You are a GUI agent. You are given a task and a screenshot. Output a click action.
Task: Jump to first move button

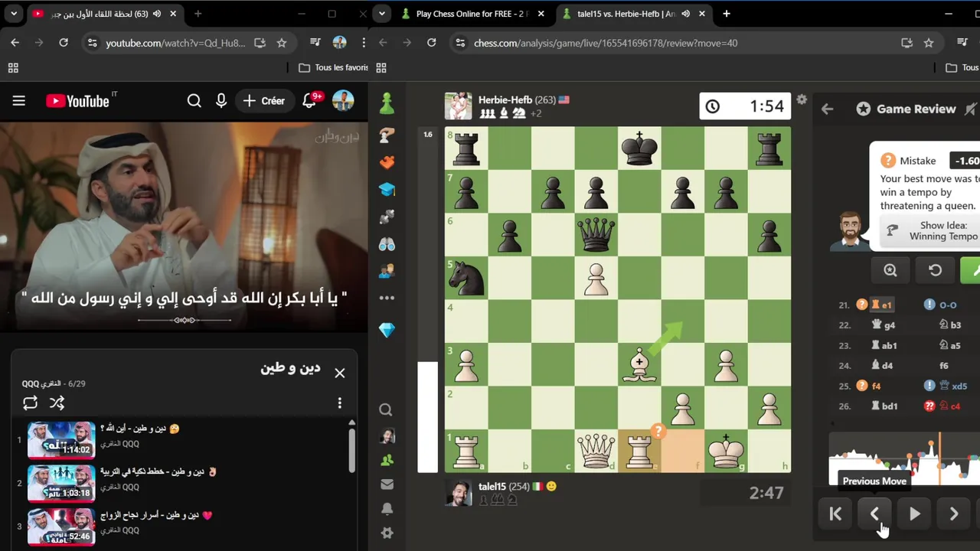pyautogui.click(x=835, y=514)
